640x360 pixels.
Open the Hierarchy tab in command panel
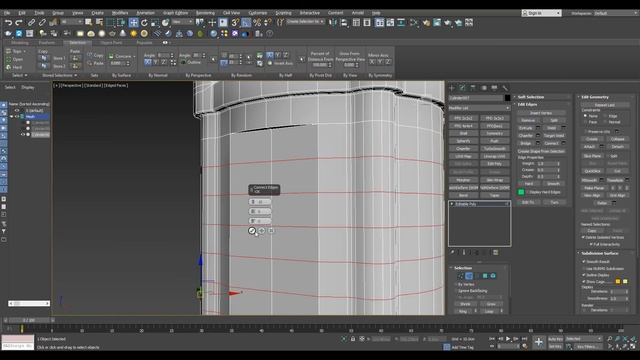[x=473, y=88]
